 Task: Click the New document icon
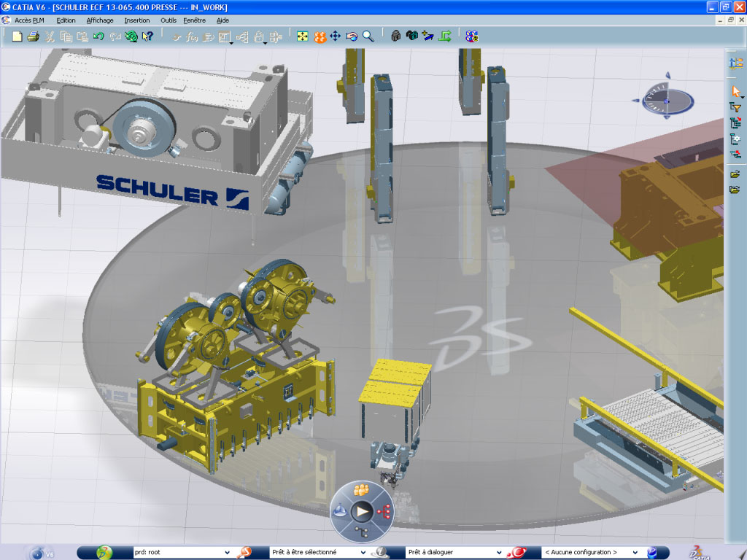pyautogui.click(x=18, y=36)
